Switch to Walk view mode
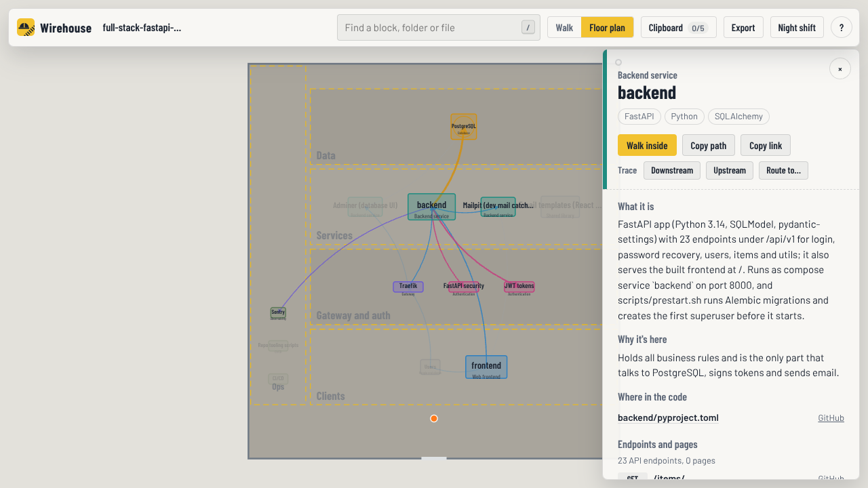Viewport: 868px width, 488px height. pos(564,27)
